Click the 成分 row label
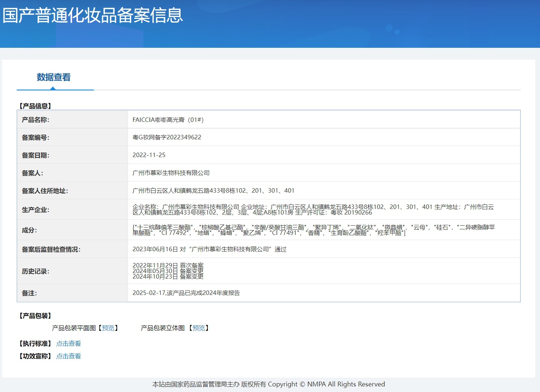The image size is (540, 392). 30,230
